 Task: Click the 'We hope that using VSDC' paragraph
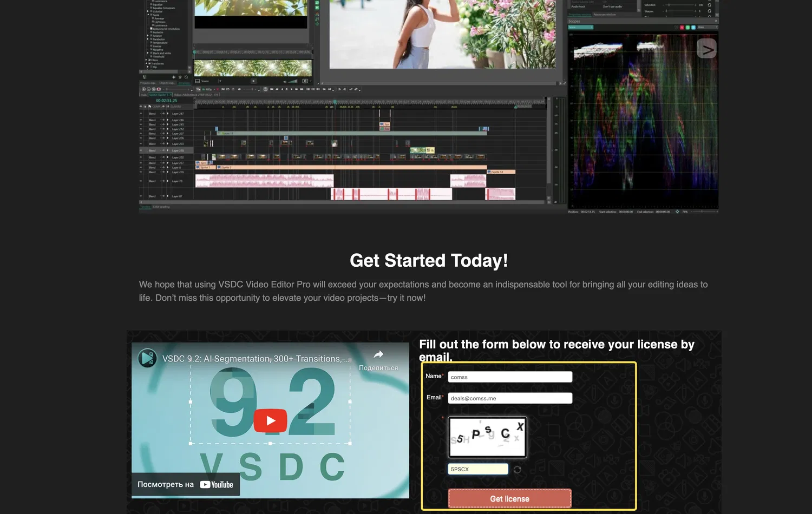pos(423,291)
